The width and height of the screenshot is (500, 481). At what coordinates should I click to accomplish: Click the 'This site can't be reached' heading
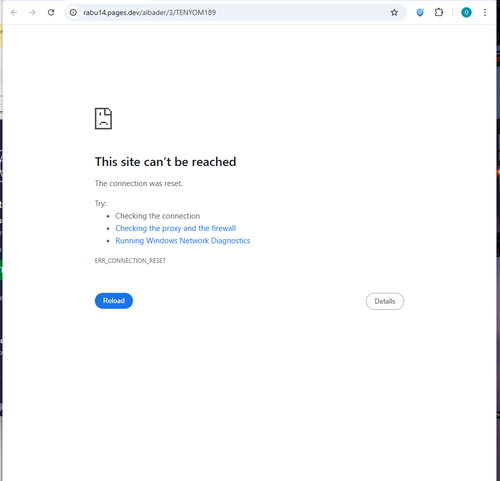(165, 162)
